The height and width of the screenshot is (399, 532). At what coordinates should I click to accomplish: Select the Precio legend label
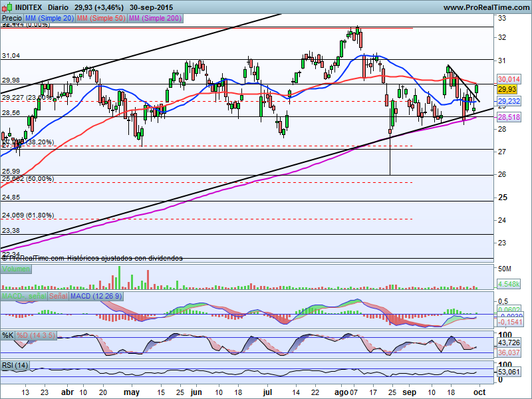tap(12, 19)
